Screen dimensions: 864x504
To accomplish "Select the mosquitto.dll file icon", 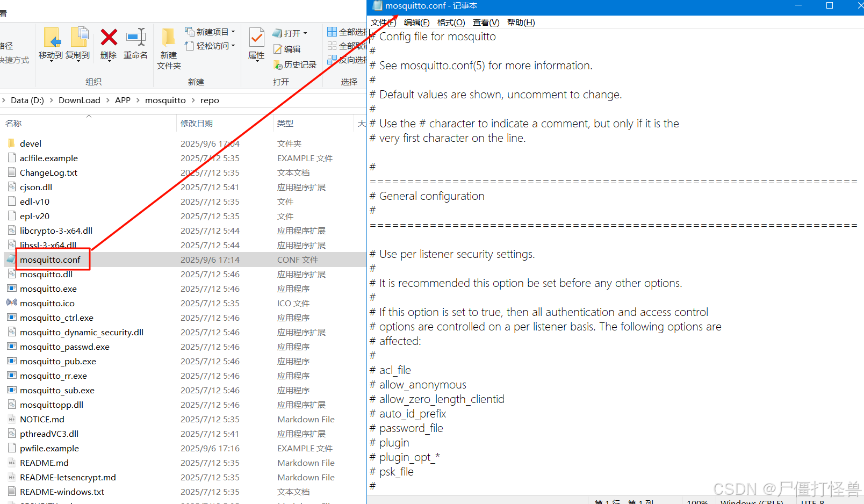I will pos(11,273).
